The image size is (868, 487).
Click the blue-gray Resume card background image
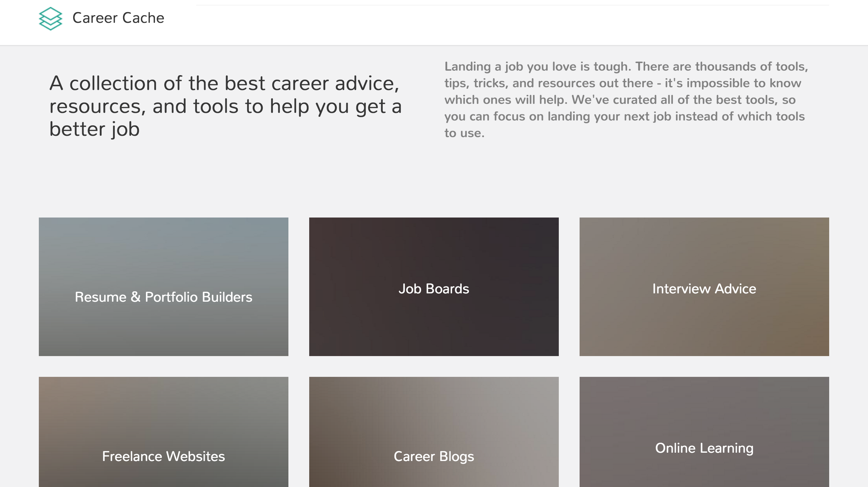coord(163,249)
